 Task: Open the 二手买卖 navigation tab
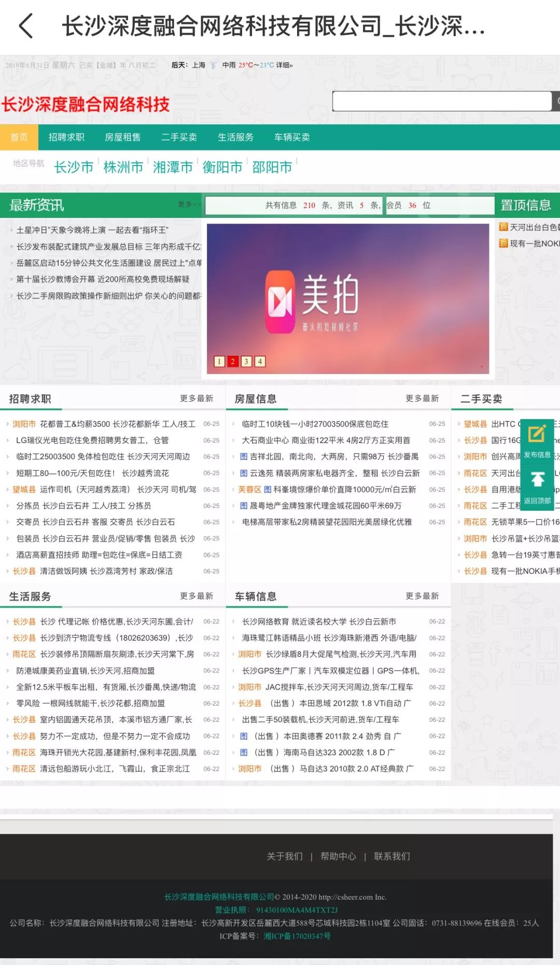pos(179,137)
